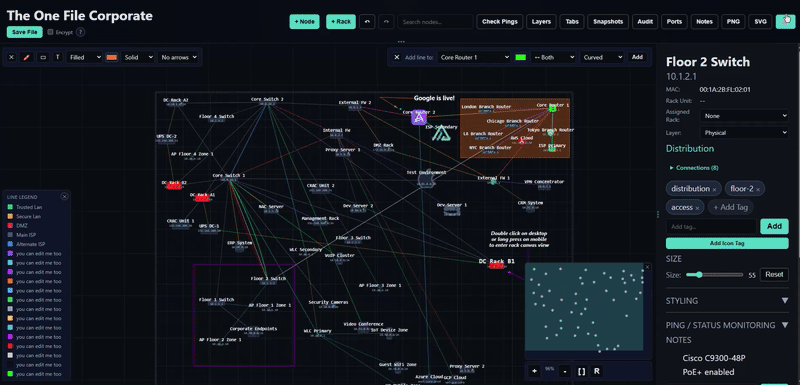
Task: Click the Reset size button
Action: point(774,274)
